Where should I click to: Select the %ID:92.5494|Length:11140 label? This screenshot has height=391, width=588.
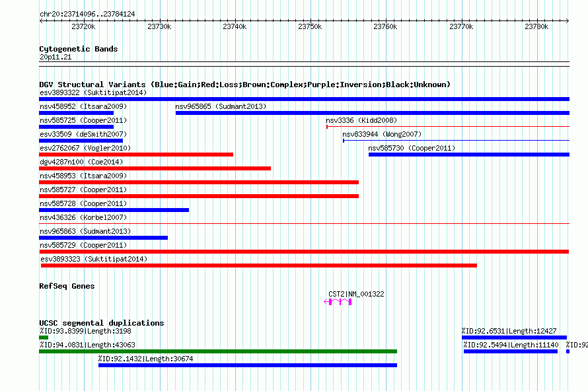511,345
